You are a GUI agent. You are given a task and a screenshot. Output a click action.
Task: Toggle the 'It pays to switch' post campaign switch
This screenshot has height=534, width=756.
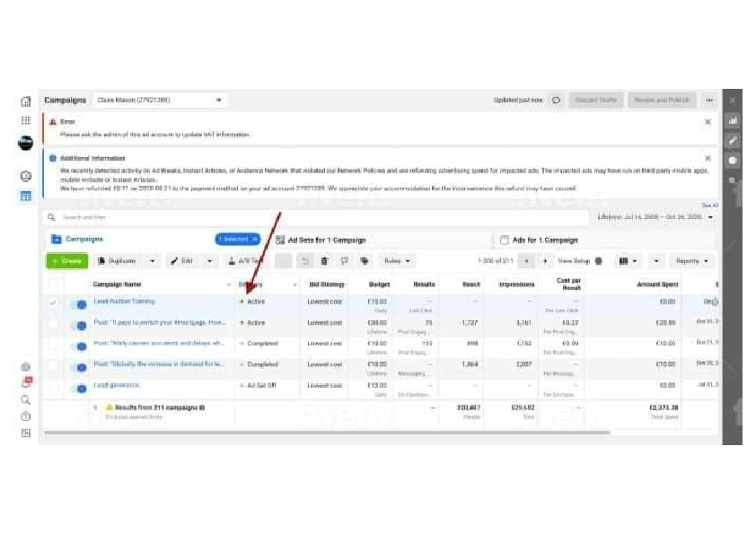[78, 326]
